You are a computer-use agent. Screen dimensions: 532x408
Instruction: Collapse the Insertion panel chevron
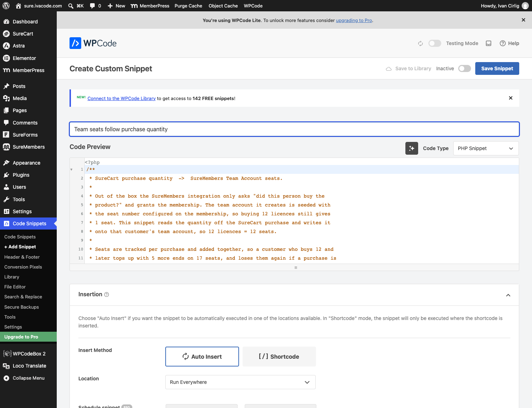point(508,295)
